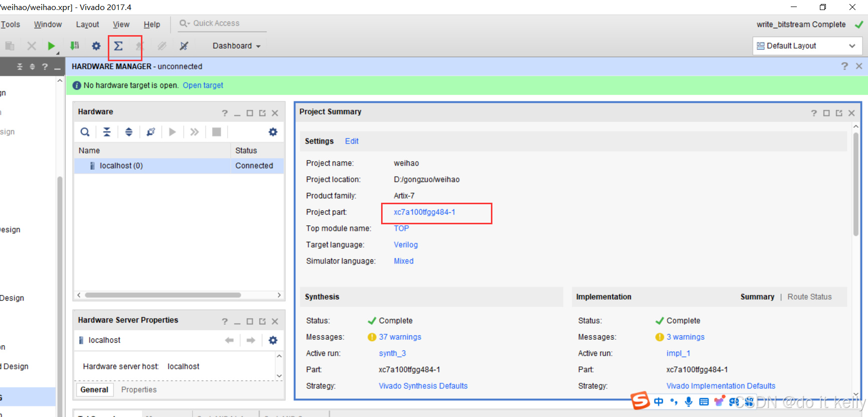Image resolution: width=868 pixels, height=417 pixels.
Task: Click Stop Trigger square icon in Hardware panel
Action: 217,132
